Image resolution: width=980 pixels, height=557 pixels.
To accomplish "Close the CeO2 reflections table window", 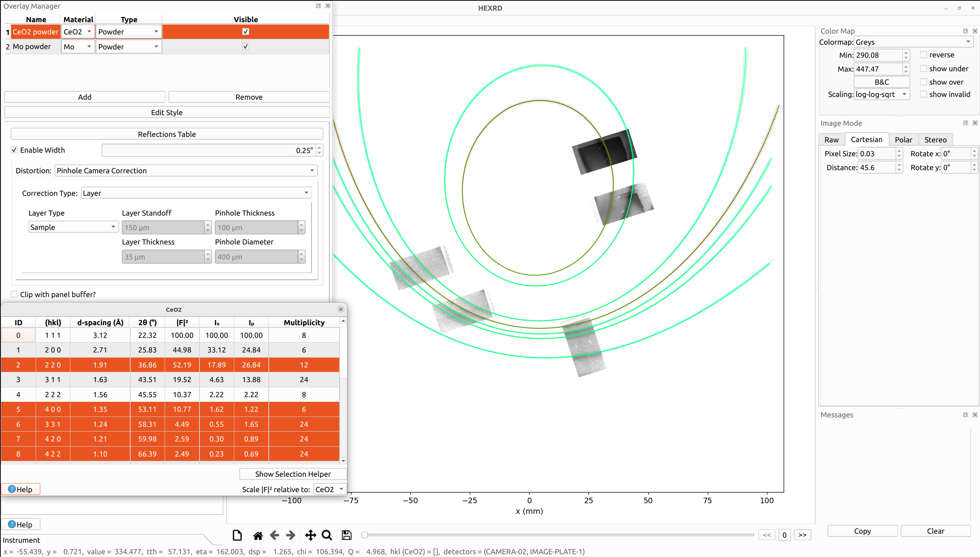I will click(341, 309).
